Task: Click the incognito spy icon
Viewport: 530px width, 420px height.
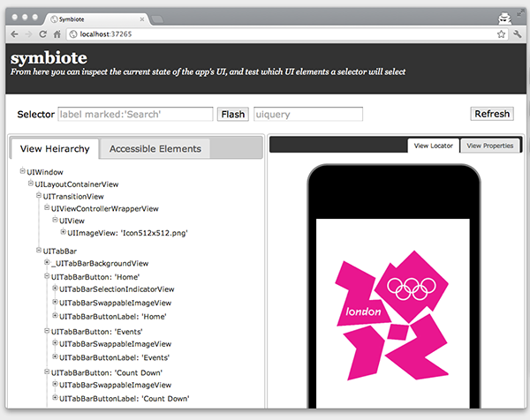Action: [504, 19]
